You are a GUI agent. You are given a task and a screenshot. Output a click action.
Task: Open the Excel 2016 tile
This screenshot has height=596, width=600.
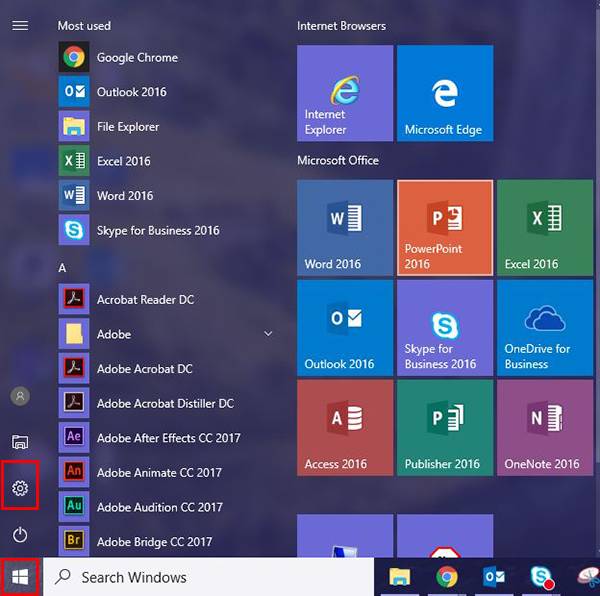point(545,228)
